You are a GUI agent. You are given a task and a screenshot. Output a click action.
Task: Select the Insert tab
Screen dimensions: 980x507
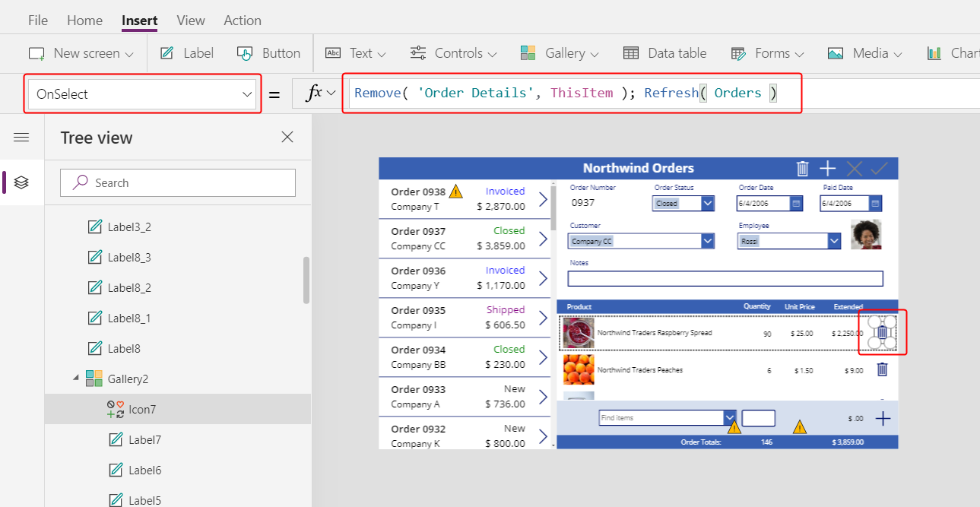tap(140, 21)
